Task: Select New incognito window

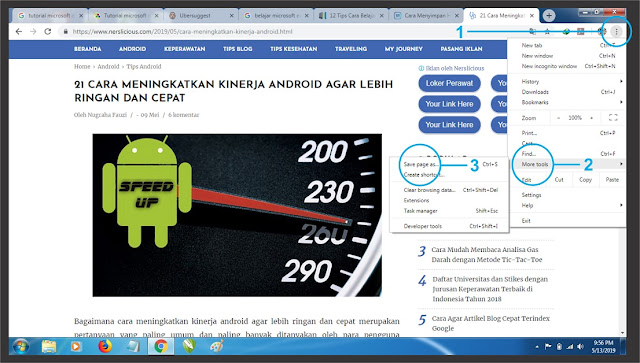Action: point(567,66)
